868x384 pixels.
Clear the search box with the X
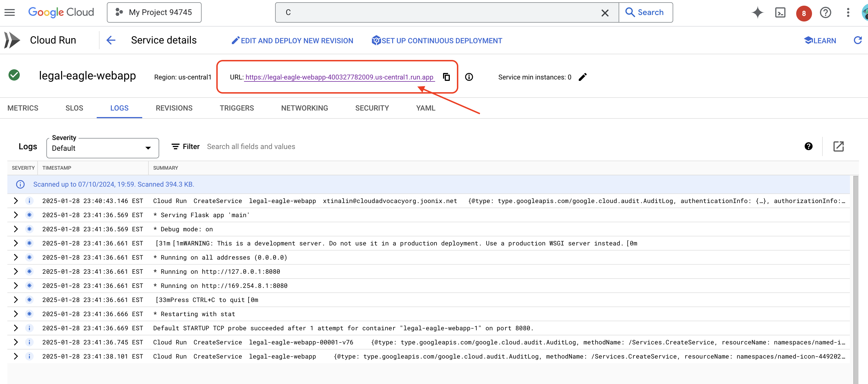(x=605, y=13)
